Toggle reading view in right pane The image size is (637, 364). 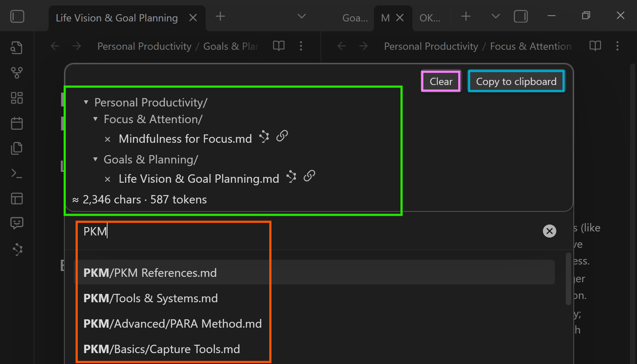[595, 46]
